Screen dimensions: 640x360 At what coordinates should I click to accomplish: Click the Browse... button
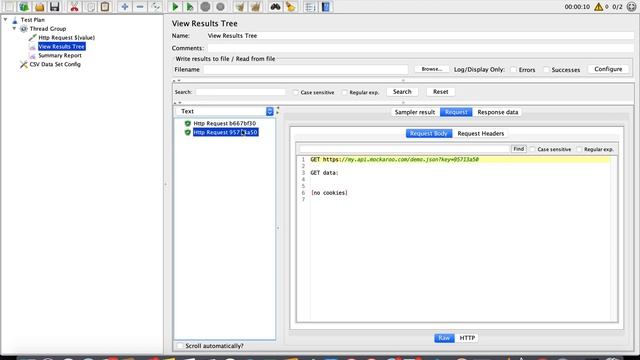pos(431,69)
